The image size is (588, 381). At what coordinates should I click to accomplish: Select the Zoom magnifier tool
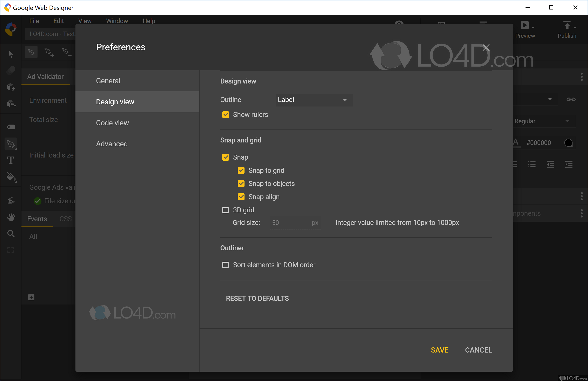coord(11,234)
